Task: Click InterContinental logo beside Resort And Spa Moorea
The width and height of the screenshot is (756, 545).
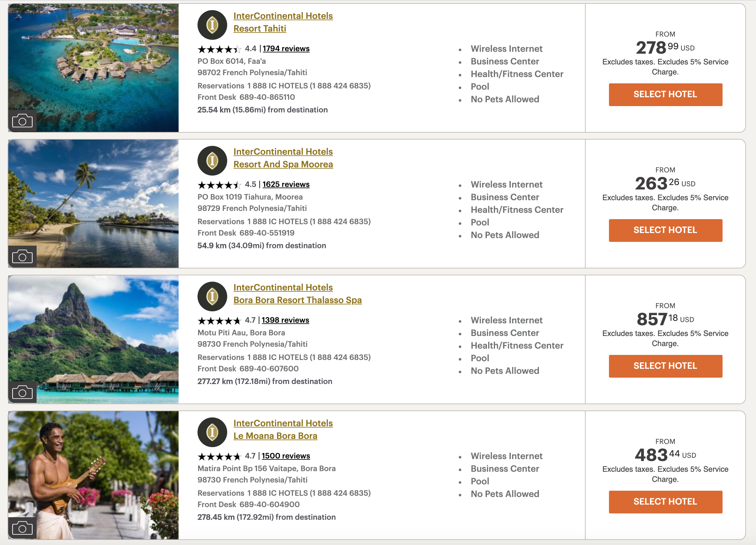Action: 212,161
